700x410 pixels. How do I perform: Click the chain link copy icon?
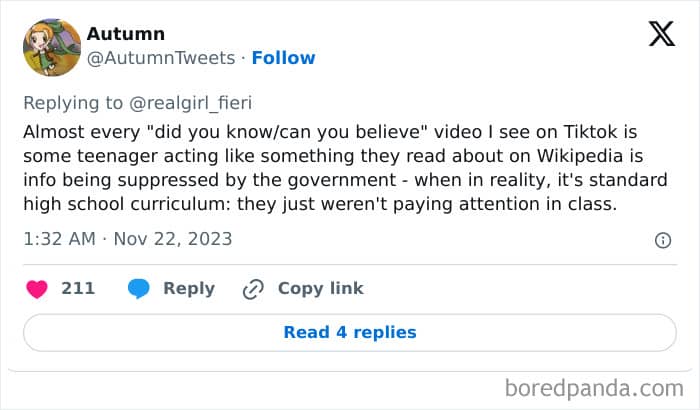[x=252, y=289]
